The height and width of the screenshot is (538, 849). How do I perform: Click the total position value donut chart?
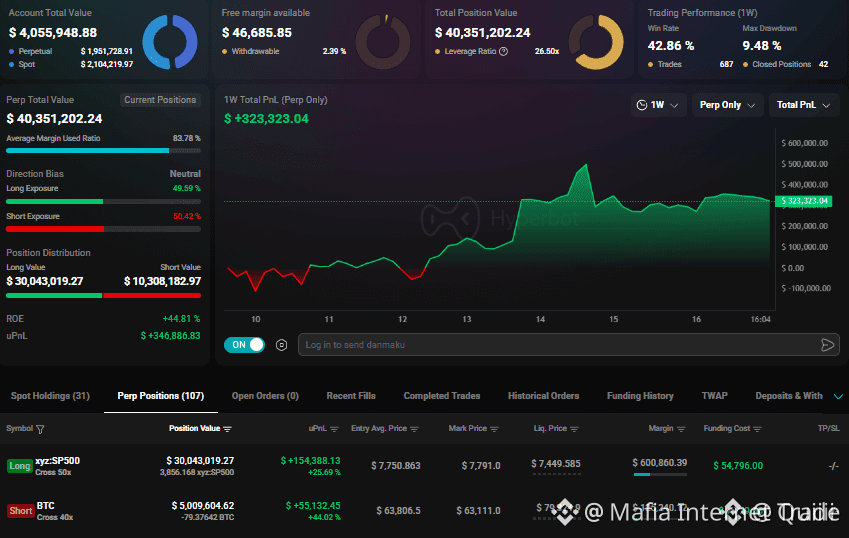(596, 42)
